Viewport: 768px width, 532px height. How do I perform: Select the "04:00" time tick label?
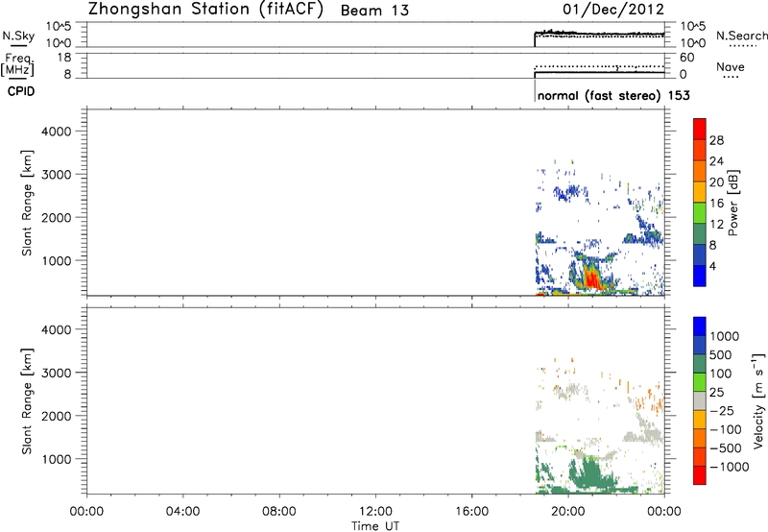click(x=182, y=512)
